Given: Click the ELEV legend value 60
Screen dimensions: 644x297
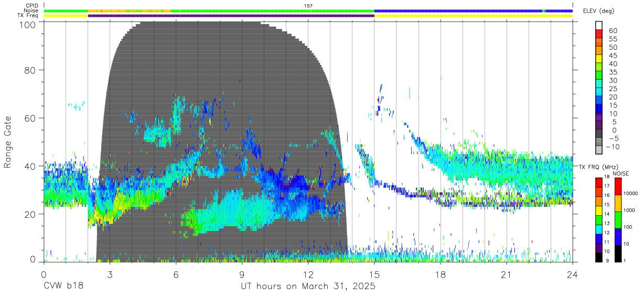Looking at the screenshot, I should [x=613, y=31].
